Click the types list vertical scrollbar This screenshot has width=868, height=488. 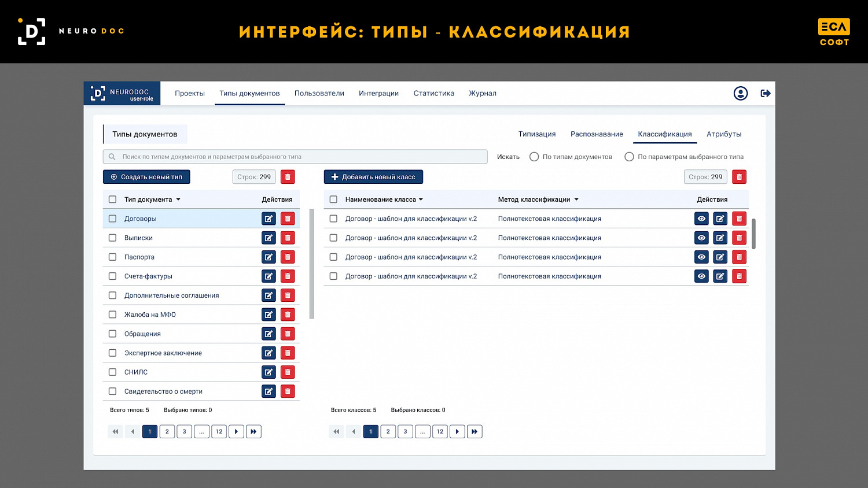[x=312, y=264]
